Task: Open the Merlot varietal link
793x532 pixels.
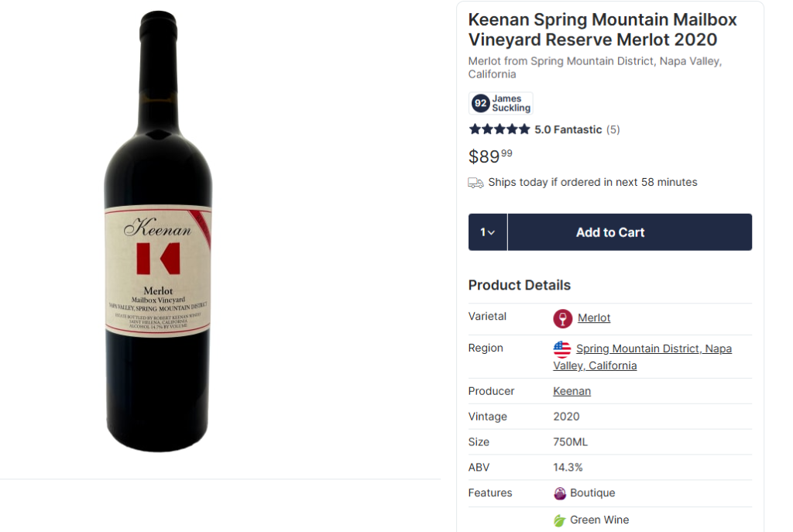Action: (595, 317)
